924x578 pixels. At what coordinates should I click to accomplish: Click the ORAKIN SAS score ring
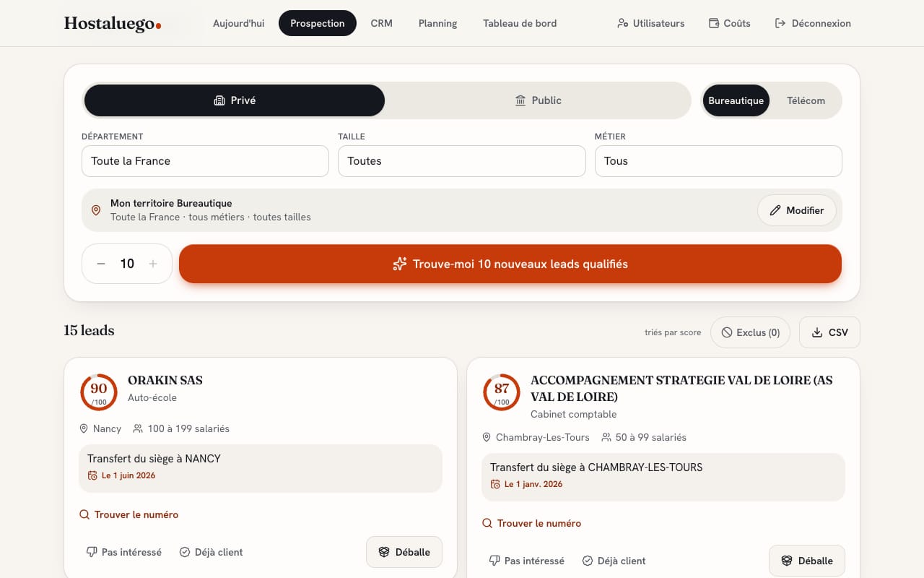tap(99, 392)
